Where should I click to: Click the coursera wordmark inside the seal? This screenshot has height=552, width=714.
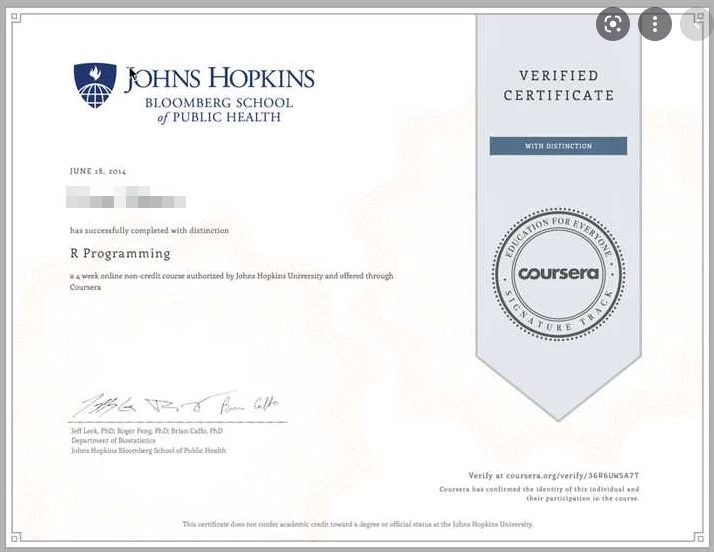tap(558, 273)
